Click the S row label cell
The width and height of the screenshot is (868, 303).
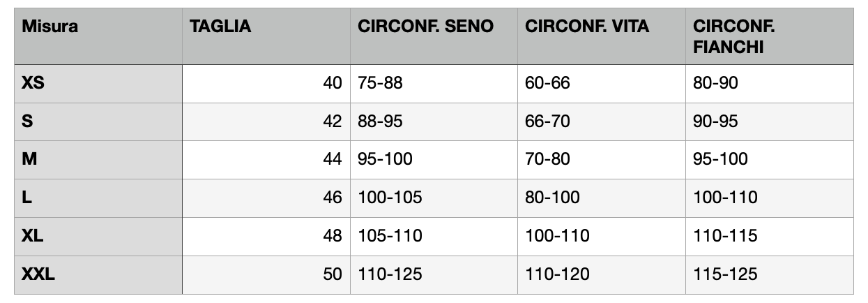click(x=98, y=121)
